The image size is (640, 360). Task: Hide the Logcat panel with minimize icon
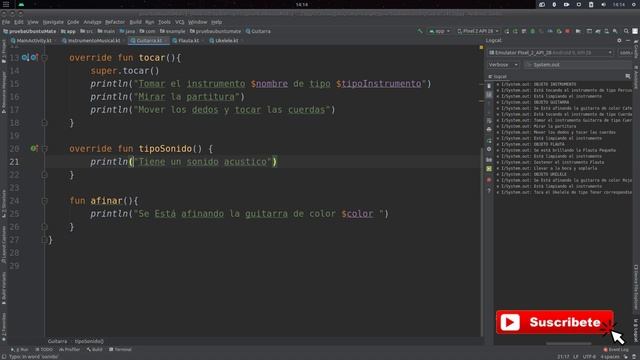coord(628,40)
